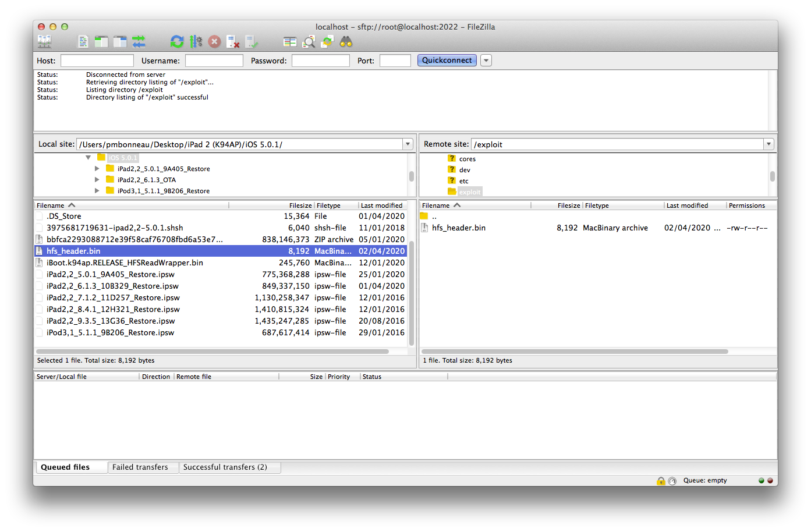Image resolution: width=811 pixels, height=532 pixels.
Task: Open Successful transfers (2) tab
Action: 225,467
